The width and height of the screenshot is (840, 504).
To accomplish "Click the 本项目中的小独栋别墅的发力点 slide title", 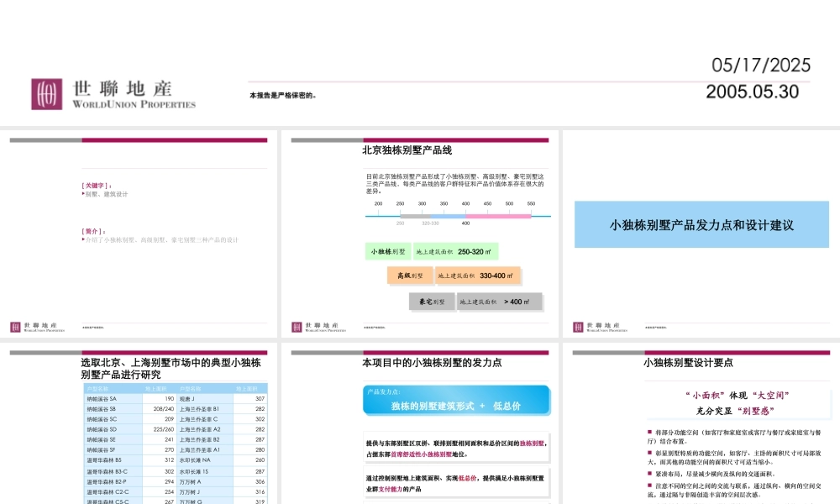I will 432,363.
